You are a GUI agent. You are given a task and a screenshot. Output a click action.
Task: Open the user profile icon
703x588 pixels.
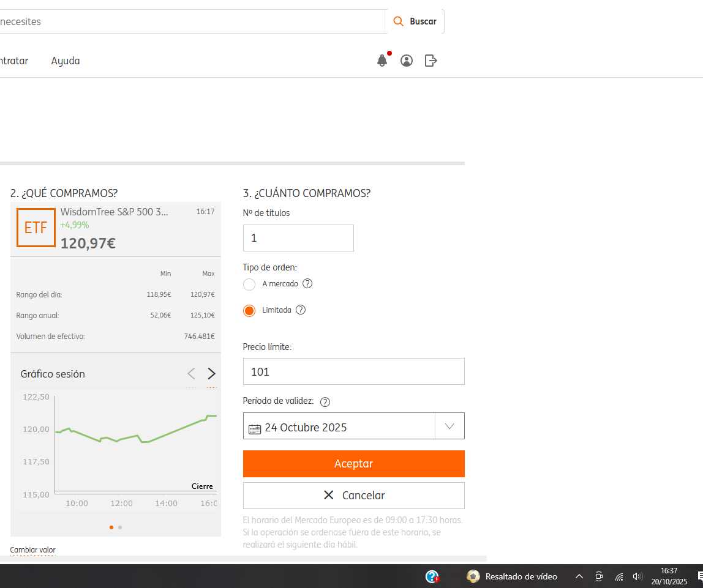[407, 61]
